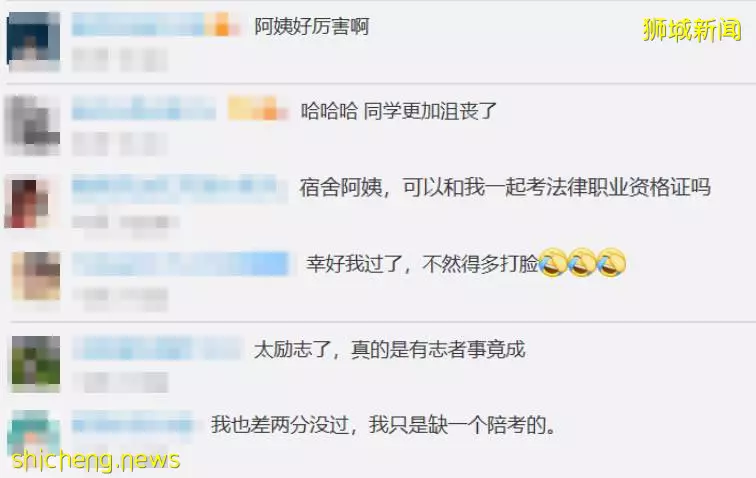The image size is (756, 478).
Task: Select comment text 太励志了，真的是有志者事竟成
Action: click(390, 349)
